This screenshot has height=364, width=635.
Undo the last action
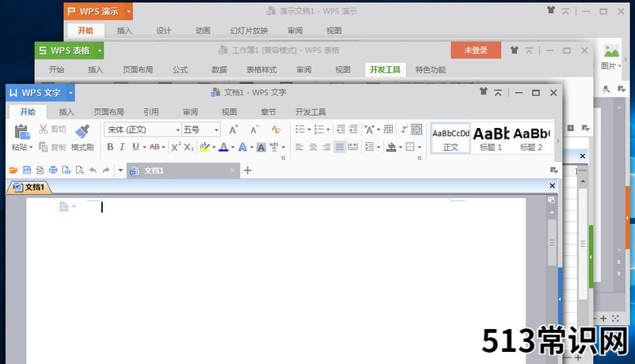pyautogui.click(x=93, y=171)
